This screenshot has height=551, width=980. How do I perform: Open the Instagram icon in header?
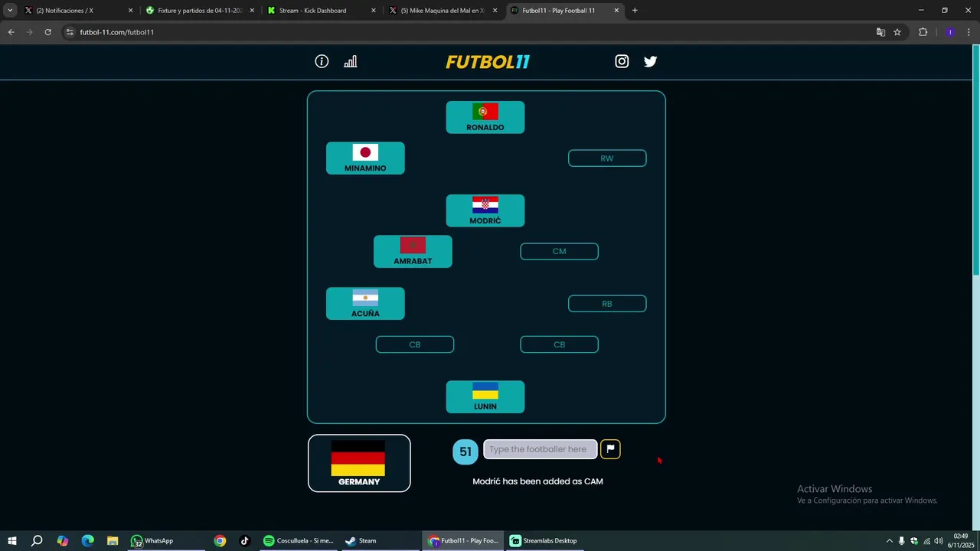pyautogui.click(x=622, y=61)
